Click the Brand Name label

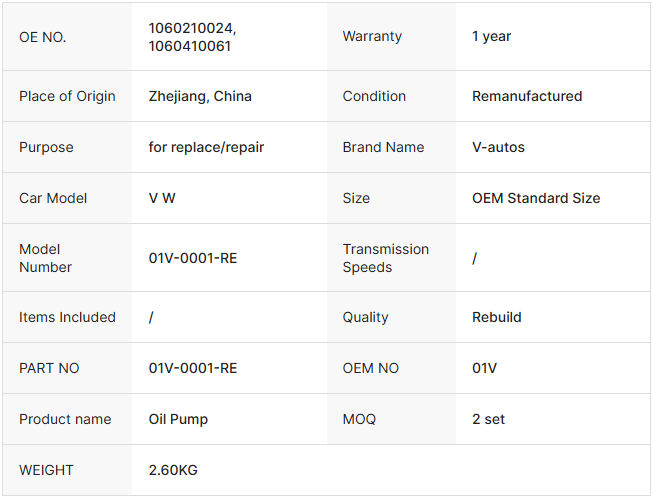pyautogui.click(x=383, y=148)
